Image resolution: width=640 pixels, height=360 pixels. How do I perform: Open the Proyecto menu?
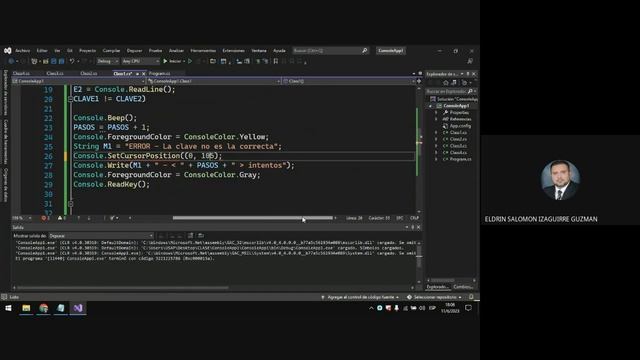pyautogui.click(x=87, y=51)
